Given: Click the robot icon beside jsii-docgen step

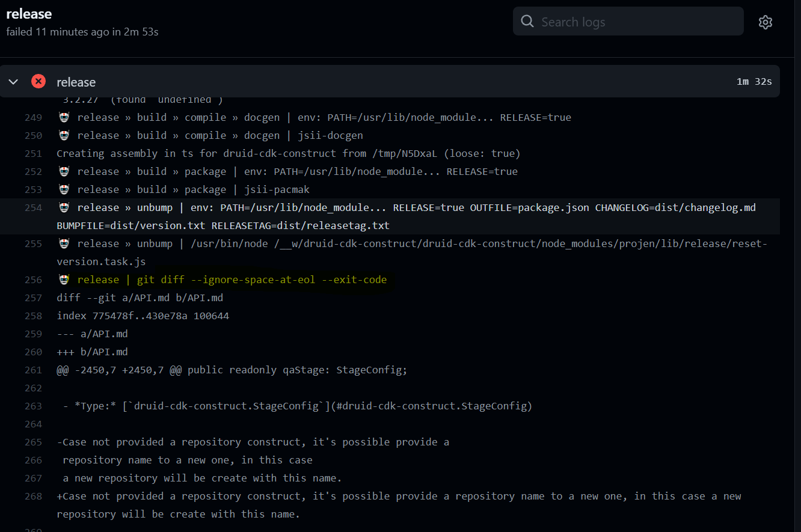Looking at the screenshot, I should (x=64, y=135).
